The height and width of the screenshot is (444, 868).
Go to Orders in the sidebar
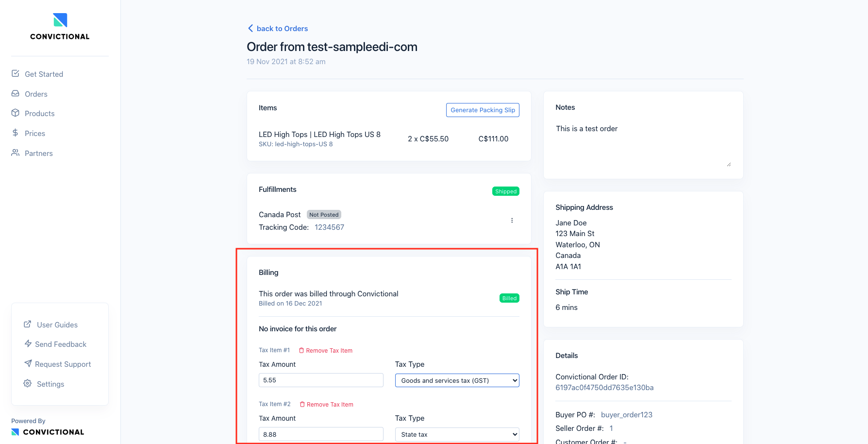pos(36,94)
